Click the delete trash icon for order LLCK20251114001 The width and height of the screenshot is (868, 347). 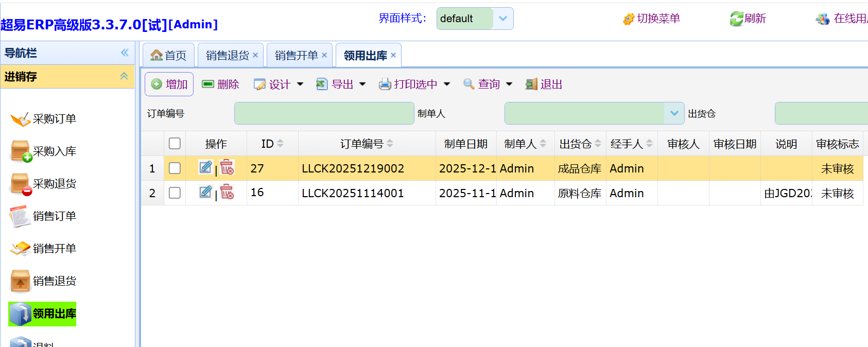tap(227, 192)
